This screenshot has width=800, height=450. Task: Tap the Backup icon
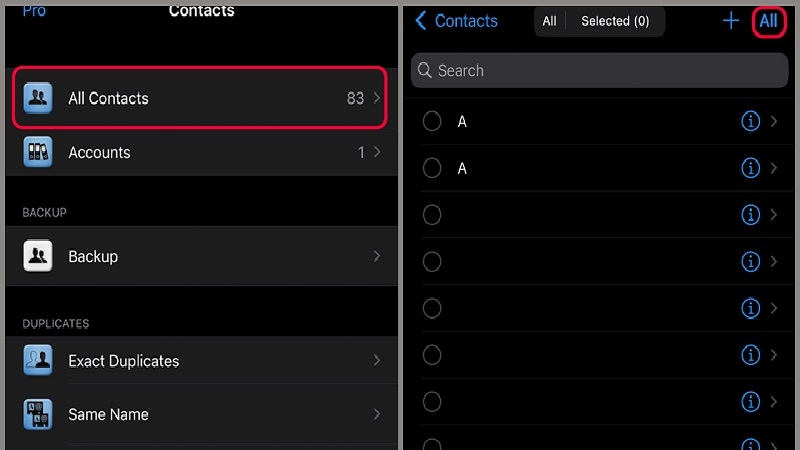click(x=38, y=256)
